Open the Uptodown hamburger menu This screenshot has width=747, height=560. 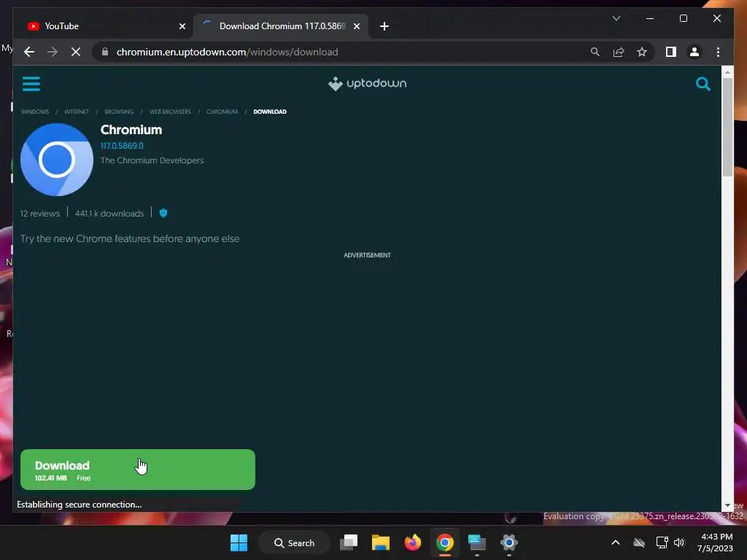point(31,84)
